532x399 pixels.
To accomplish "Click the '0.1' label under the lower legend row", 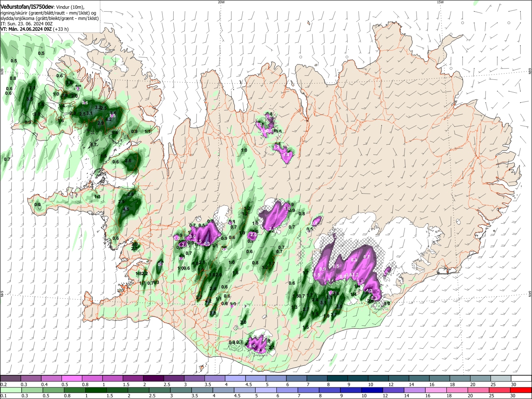I will point(3,396).
